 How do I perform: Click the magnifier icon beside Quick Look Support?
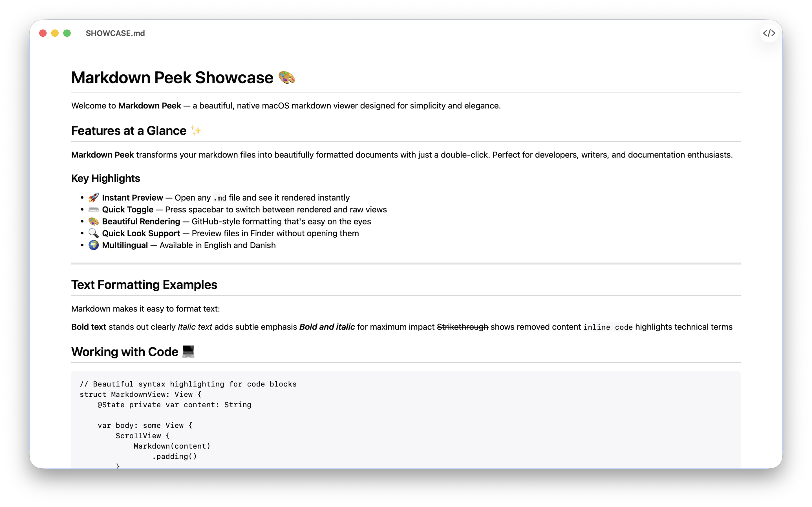tap(93, 233)
